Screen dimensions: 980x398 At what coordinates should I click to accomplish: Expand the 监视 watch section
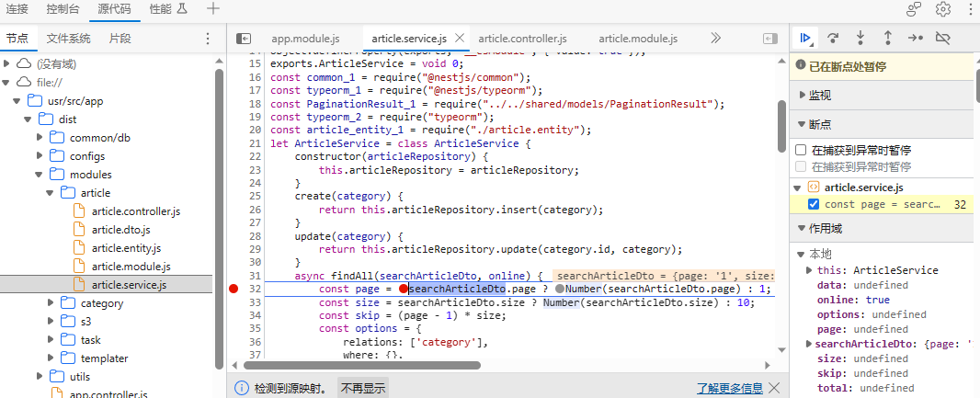[x=819, y=96]
